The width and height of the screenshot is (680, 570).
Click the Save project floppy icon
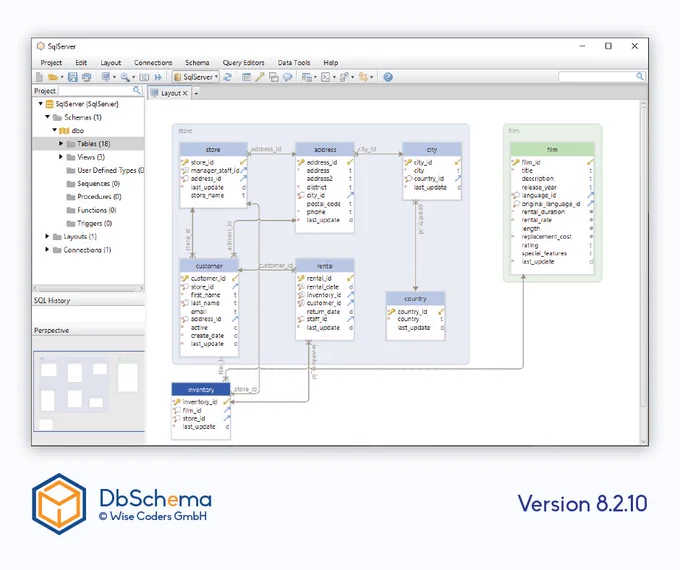click(x=73, y=77)
